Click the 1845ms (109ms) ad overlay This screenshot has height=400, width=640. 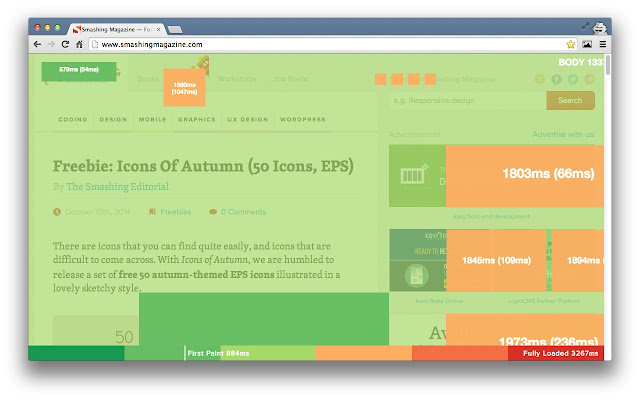[x=496, y=260]
